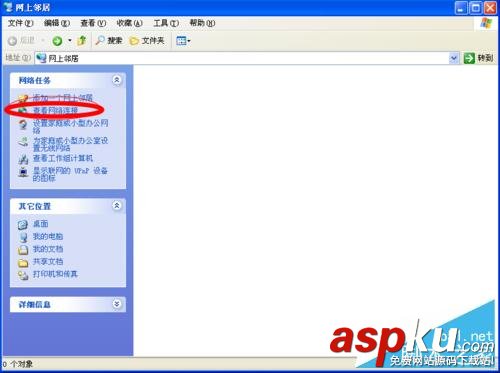The height and width of the screenshot is (373, 500).
Task: Open the 查看 menu
Action: click(93, 23)
